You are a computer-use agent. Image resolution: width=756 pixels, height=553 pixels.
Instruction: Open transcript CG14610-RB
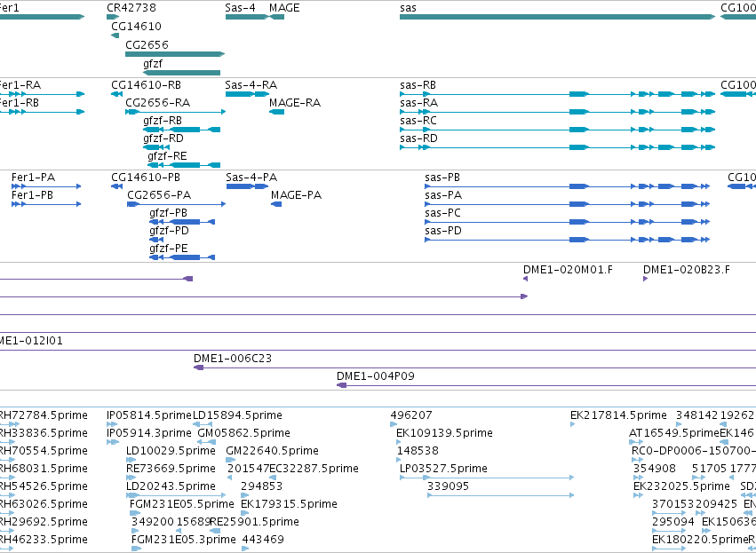(x=116, y=94)
